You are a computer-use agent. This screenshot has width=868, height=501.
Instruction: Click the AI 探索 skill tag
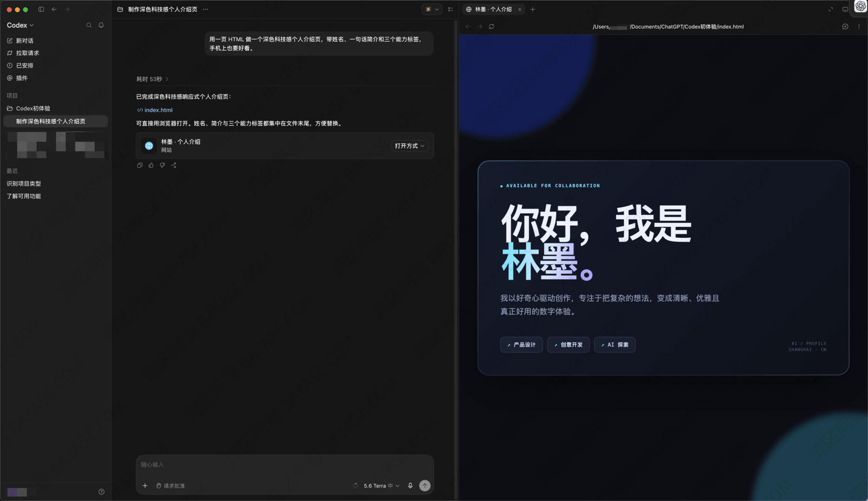click(615, 345)
